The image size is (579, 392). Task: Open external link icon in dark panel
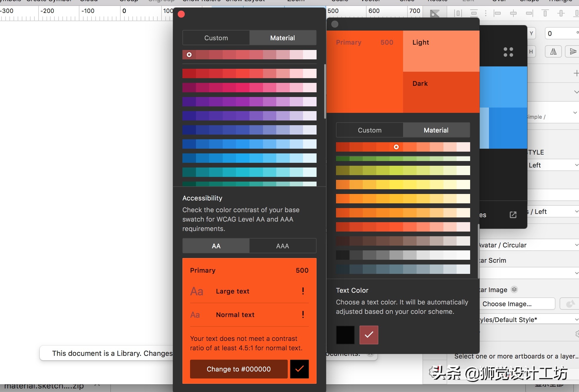pos(513,215)
